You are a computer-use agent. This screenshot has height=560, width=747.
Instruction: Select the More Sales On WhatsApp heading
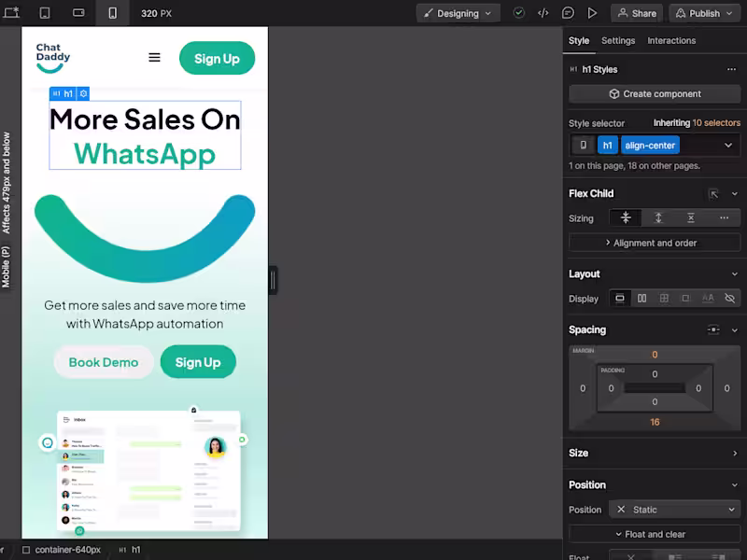pos(145,135)
